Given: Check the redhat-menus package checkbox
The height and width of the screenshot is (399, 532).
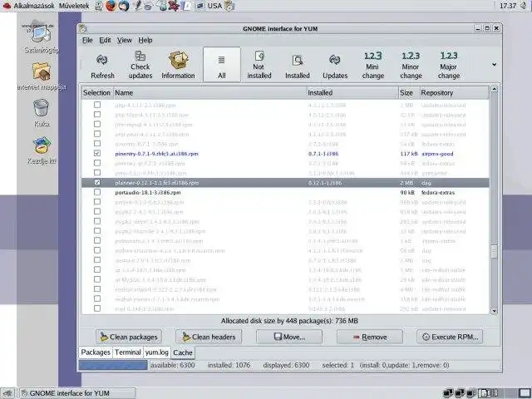Looking at the screenshot, I should [x=97, y=299].
